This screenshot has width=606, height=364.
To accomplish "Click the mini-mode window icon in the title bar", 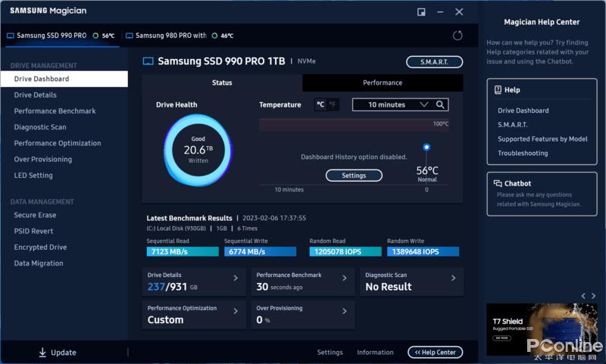I will click(421, 12).
